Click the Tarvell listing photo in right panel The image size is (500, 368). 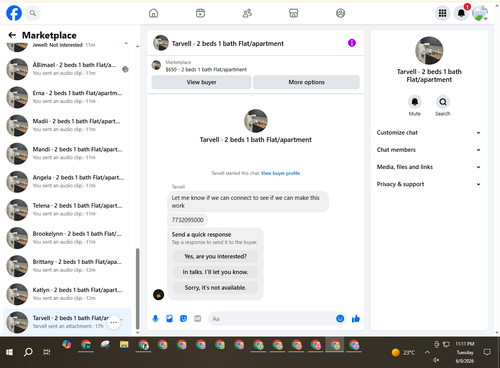429,50
